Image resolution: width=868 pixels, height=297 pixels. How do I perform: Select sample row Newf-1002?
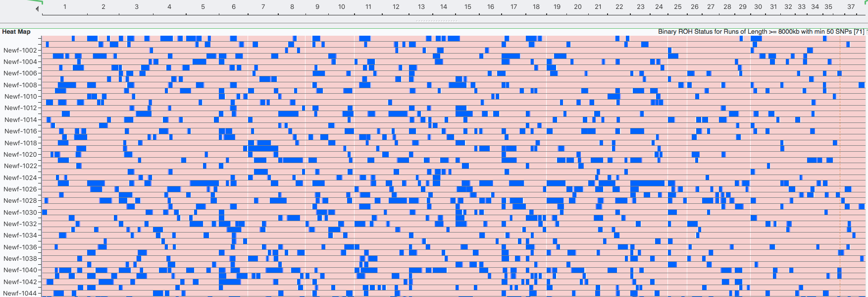20,50
